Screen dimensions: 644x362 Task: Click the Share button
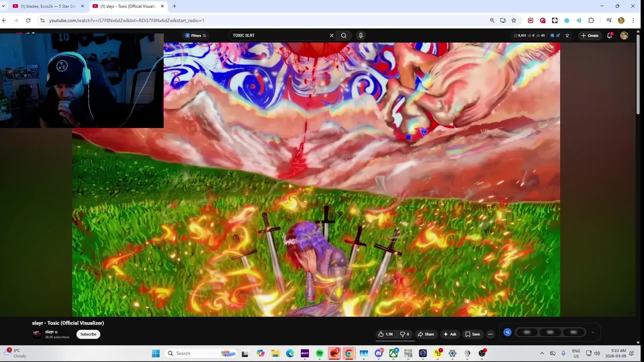coord(426,334)
